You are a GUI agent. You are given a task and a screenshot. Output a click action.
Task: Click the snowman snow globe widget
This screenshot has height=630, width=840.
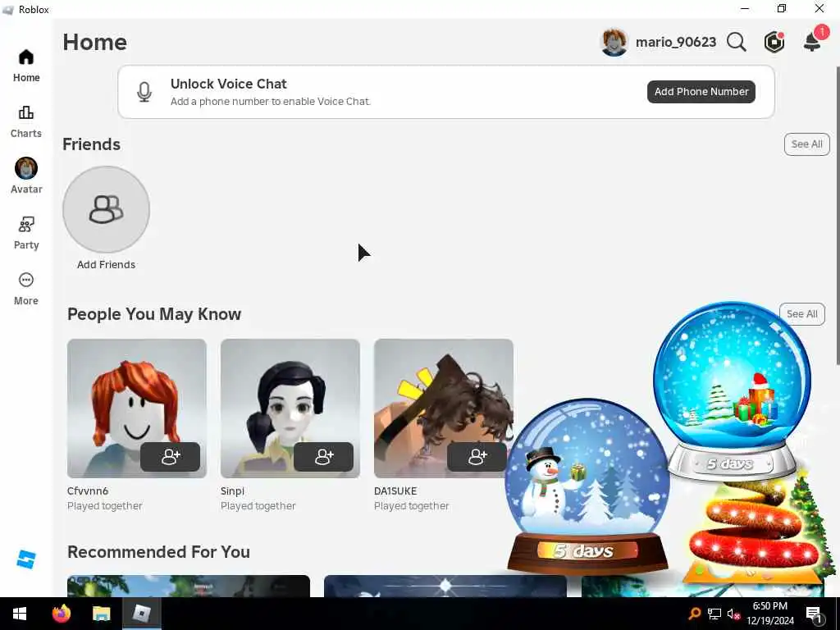point(587,486)
